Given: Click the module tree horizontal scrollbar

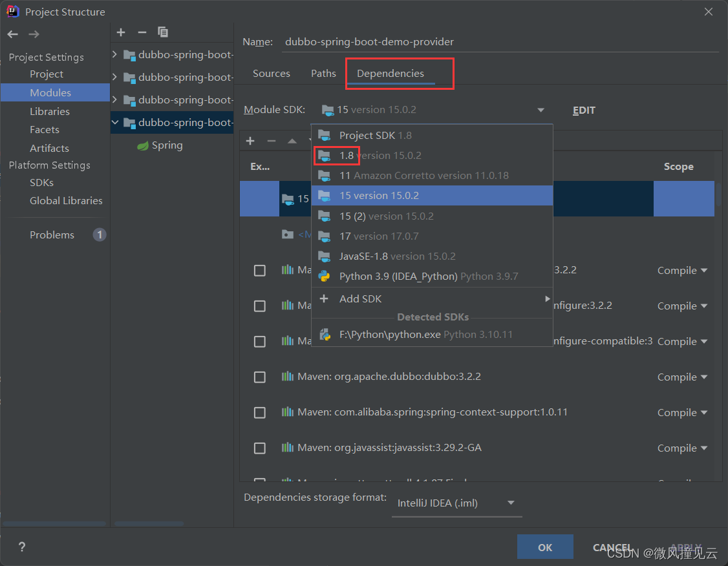Looking at the screenshot, I should pyautogui.click(x=149, y=524).
